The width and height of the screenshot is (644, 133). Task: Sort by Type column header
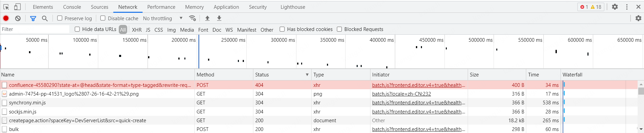point(341,75)
